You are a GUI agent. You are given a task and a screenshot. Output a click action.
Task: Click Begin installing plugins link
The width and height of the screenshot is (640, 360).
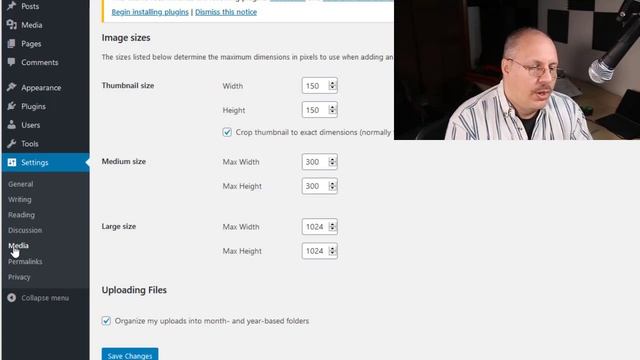[150, 12]
